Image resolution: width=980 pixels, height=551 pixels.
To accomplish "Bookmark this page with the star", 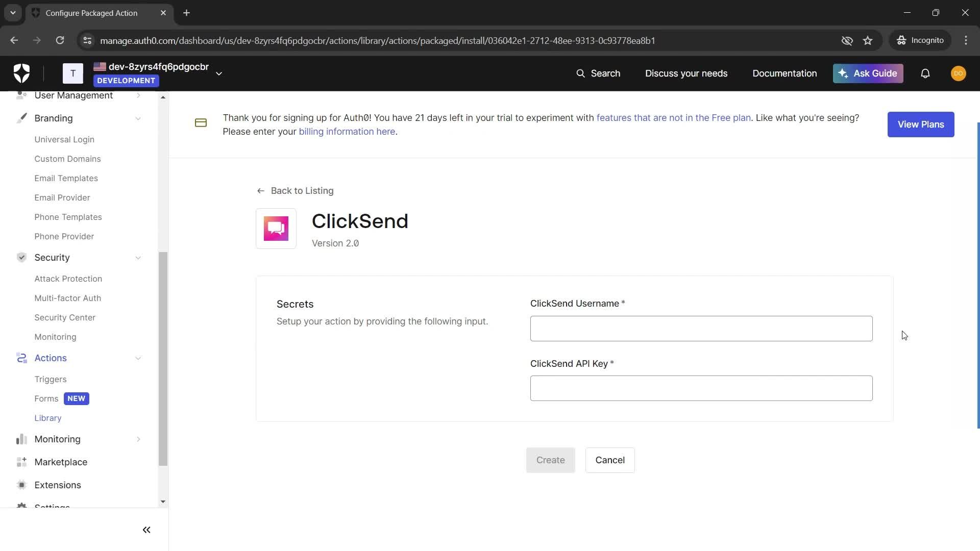I will (x=868, y=40).
